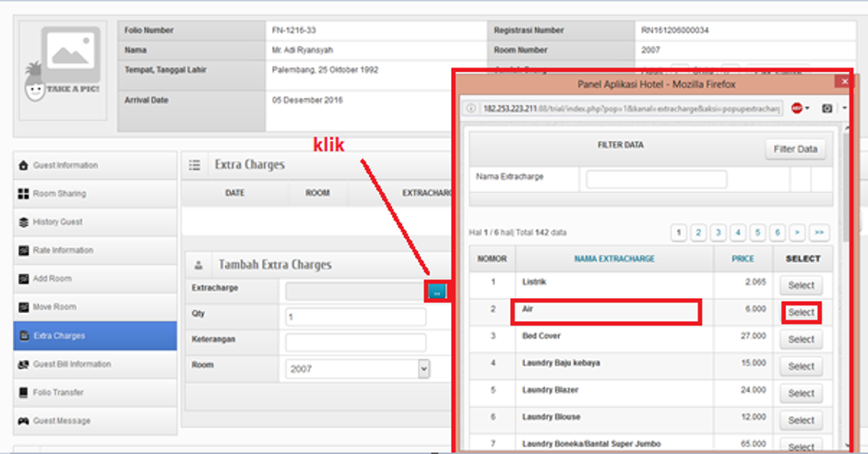Open the Adblock Plus dropdown arrow
The width and height of the screenshot is (868, 454).
click(x=808, y=108)
